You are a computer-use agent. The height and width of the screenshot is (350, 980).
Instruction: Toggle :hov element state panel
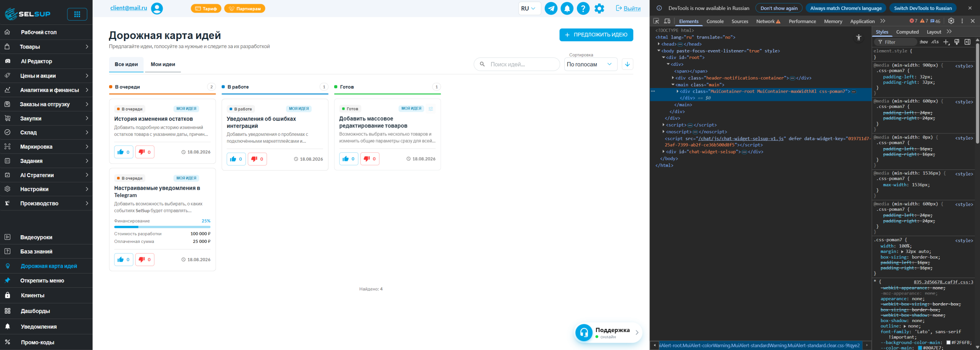(924, 42)
